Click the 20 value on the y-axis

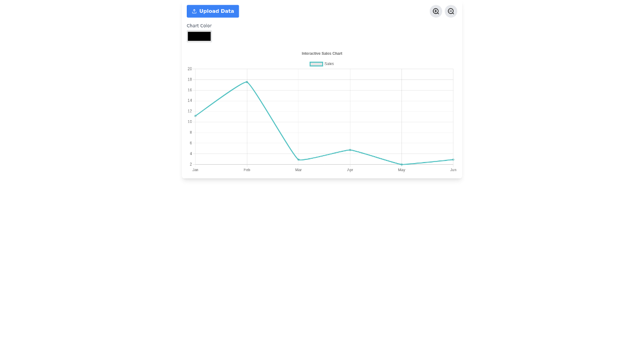coord(189,69)
